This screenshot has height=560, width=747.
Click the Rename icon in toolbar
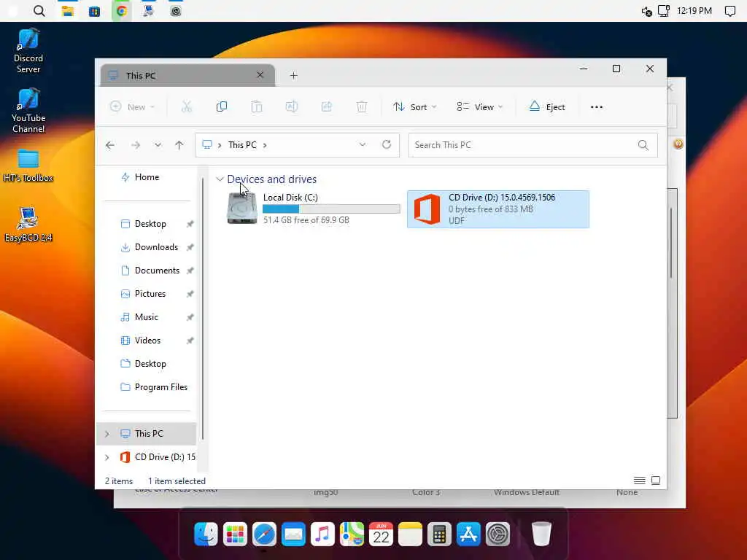[292, 106]
